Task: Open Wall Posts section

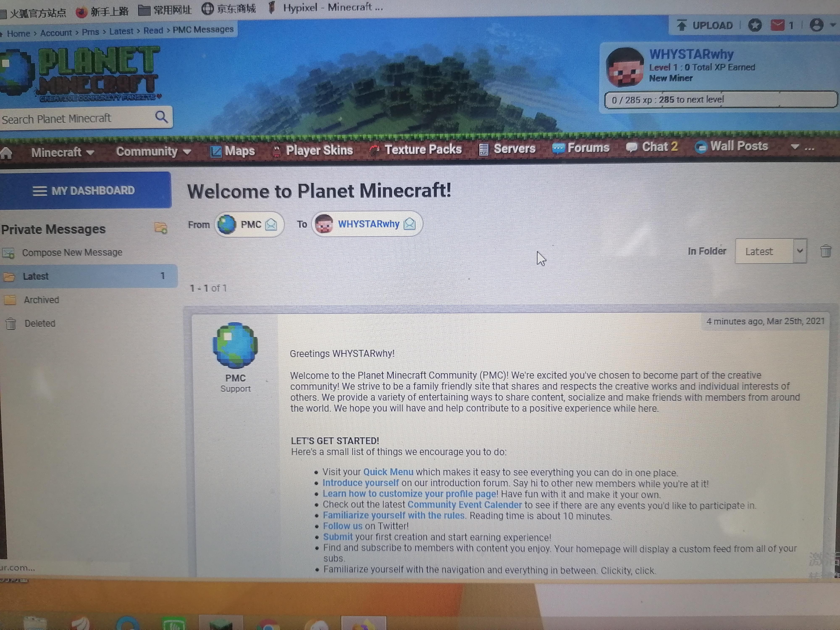Action: click(x=731, y=146)
